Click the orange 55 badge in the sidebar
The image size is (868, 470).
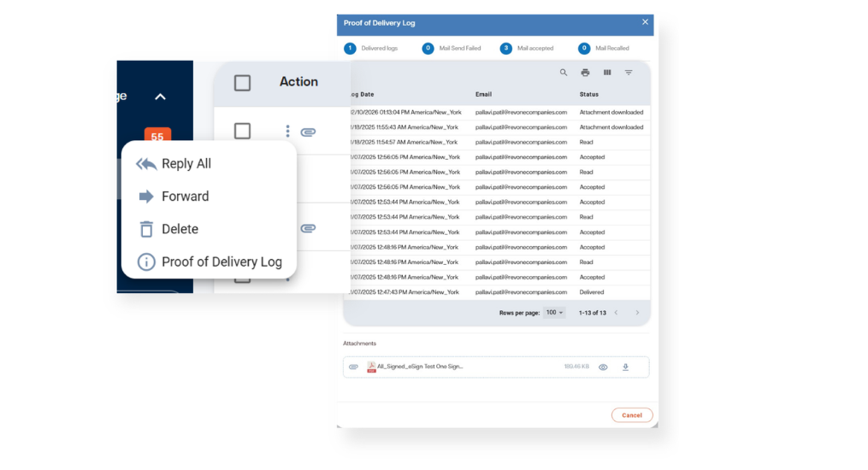click(x=157, y=136)
